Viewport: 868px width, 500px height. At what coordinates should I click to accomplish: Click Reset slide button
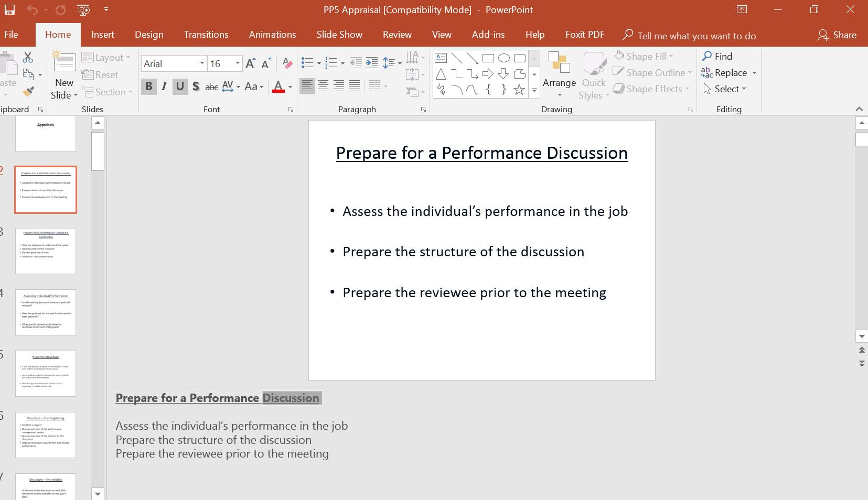click(100, 75)
